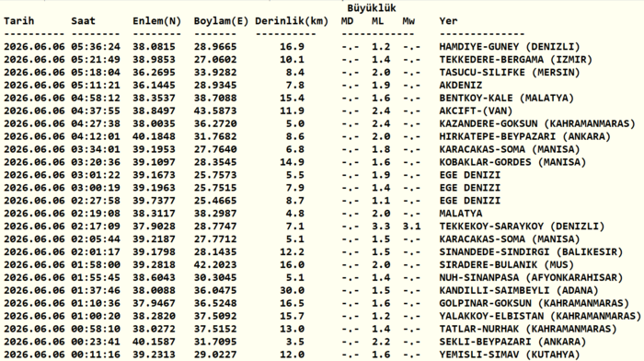Click the Derinlik(km) column header
The width and height of the screenshot is (644, 361).
(292, 21)
